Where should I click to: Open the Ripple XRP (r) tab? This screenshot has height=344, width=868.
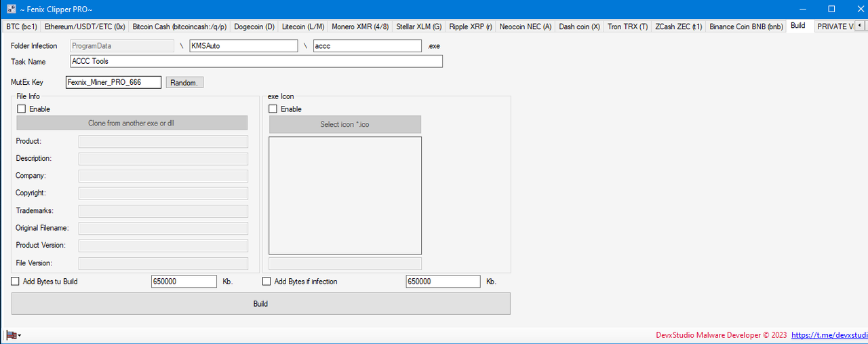pyautogui.click(x=471, y=26)
